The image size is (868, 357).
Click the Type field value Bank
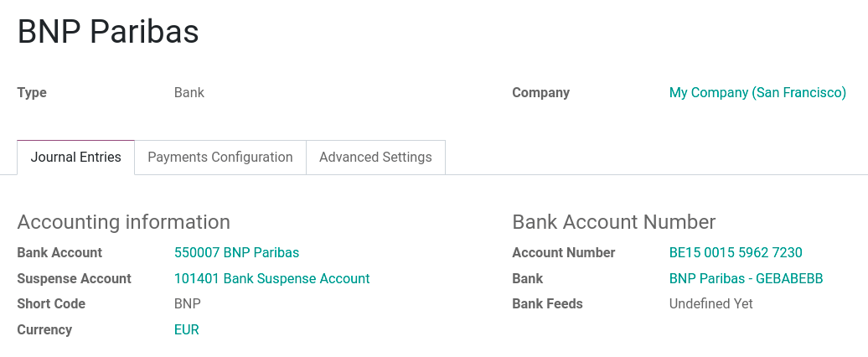(x=189, y=93)
